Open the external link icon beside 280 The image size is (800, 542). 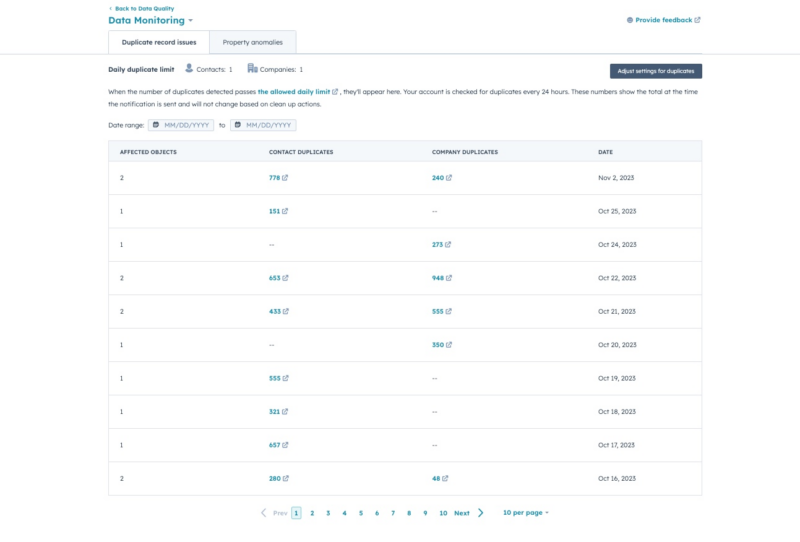(x=286, y=478)
